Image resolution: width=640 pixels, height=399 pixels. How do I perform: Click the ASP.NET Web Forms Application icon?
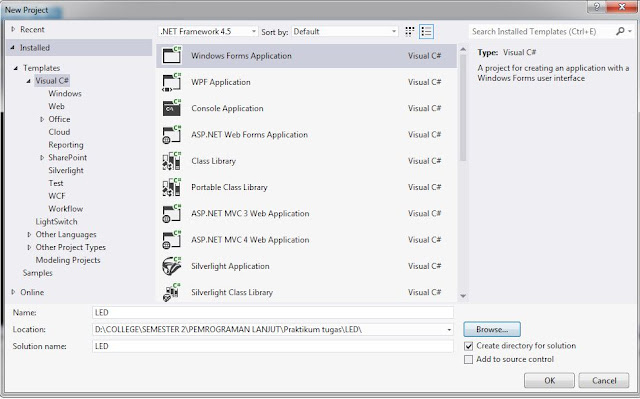click(x=172, y=135)
